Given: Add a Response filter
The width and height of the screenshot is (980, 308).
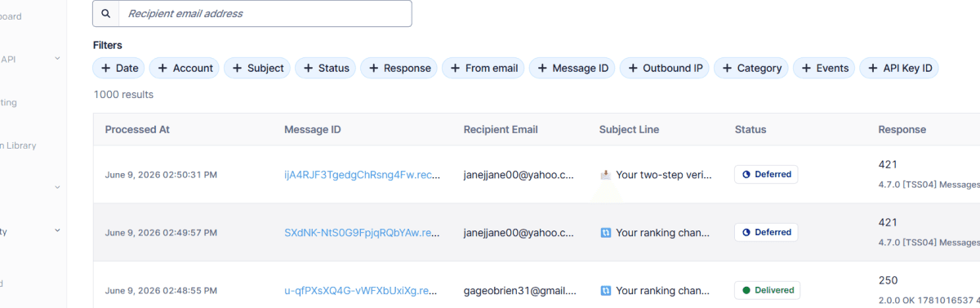Looking at the screenshot, I should point(399,69).
